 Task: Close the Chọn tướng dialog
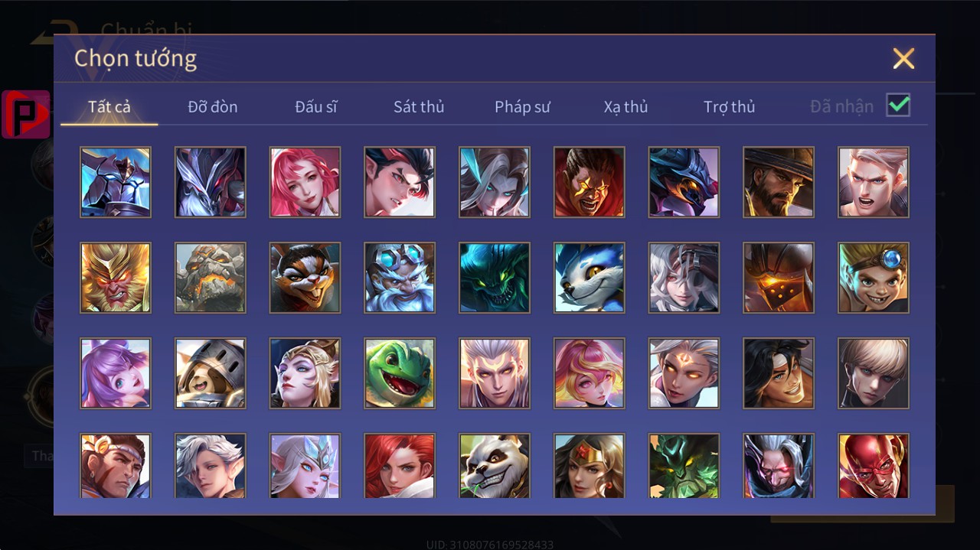(x=903, y=59)
